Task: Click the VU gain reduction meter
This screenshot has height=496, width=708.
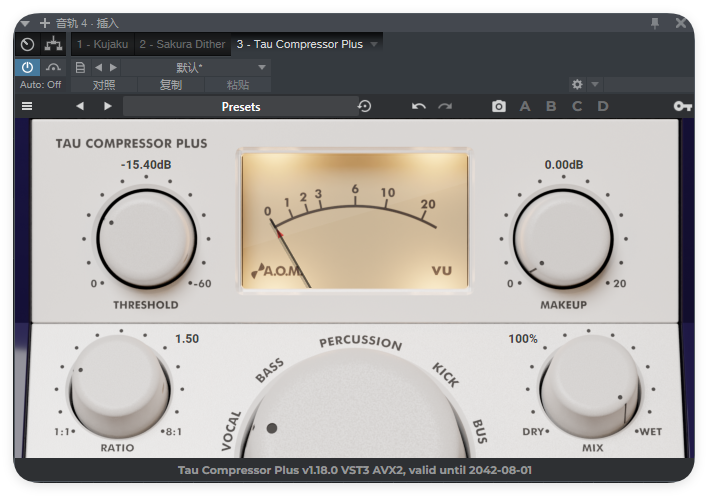Action: click(x=355, y=221)
